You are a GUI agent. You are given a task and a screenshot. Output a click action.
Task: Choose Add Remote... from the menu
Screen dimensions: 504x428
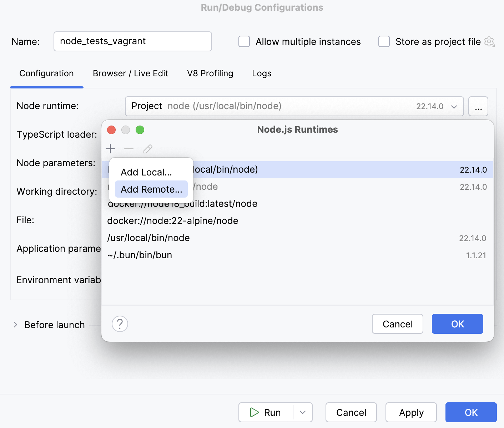151,189
